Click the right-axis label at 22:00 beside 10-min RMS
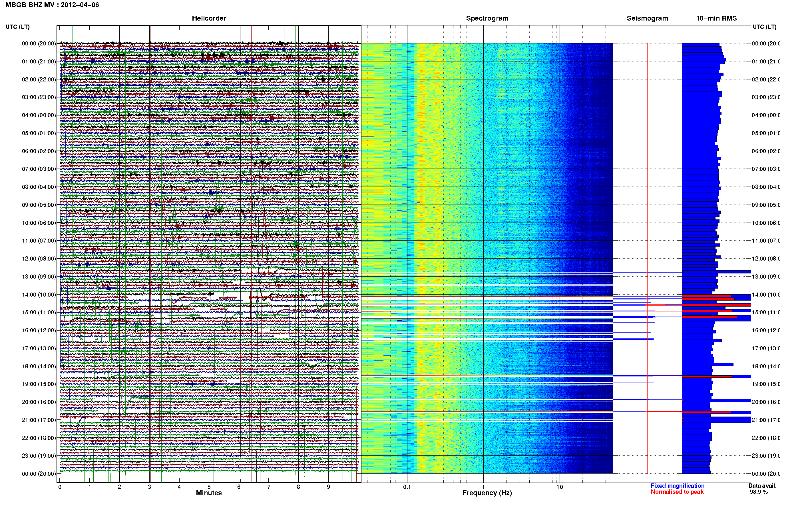Viewport: 812px width, 508px height. 765,438
